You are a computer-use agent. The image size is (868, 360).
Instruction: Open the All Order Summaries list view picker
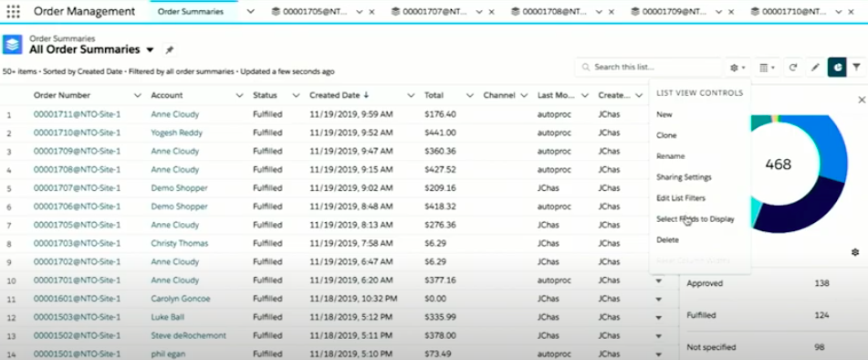coord(150,50)
